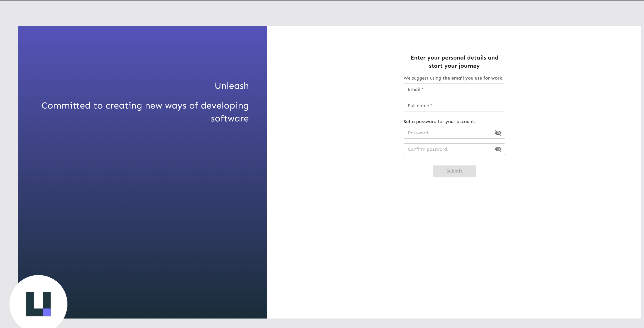Screen dimensions: 644x328
Task: Click the Unleash logo icon
Action: 38,304
